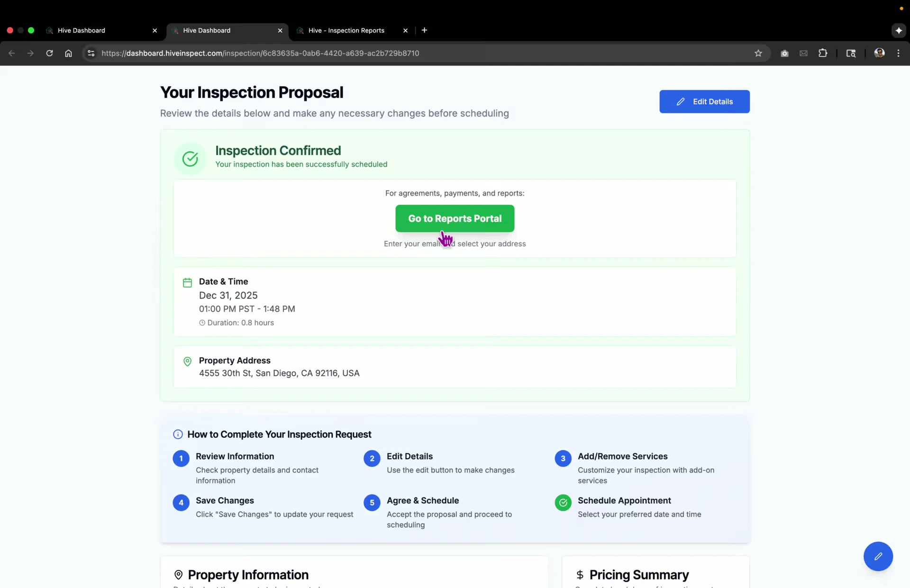Open the tab search side panel icon
The image size is (910, 588).
tap(851, 53)
